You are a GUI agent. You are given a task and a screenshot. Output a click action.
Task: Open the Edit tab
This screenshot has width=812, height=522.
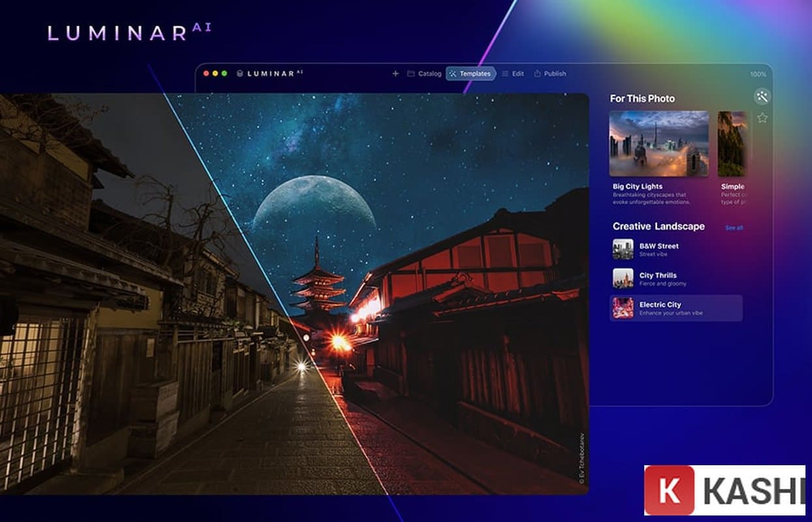pyautogui.click(x=512, y=74)
